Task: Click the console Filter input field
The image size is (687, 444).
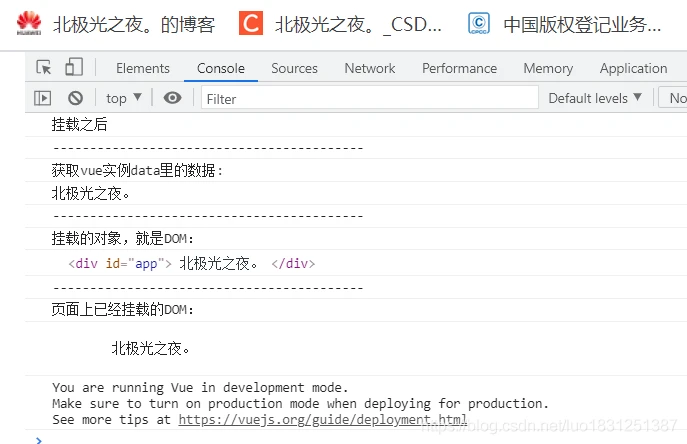Action: [x=370, y=98]
